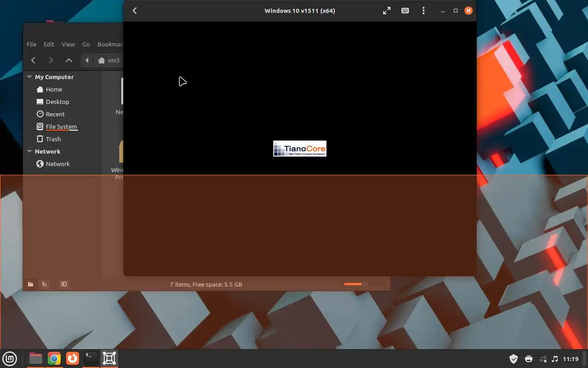This screenshot has width=588, height=368.
Task: Collapse Network sidebar section
Action: tap(29, 151)
